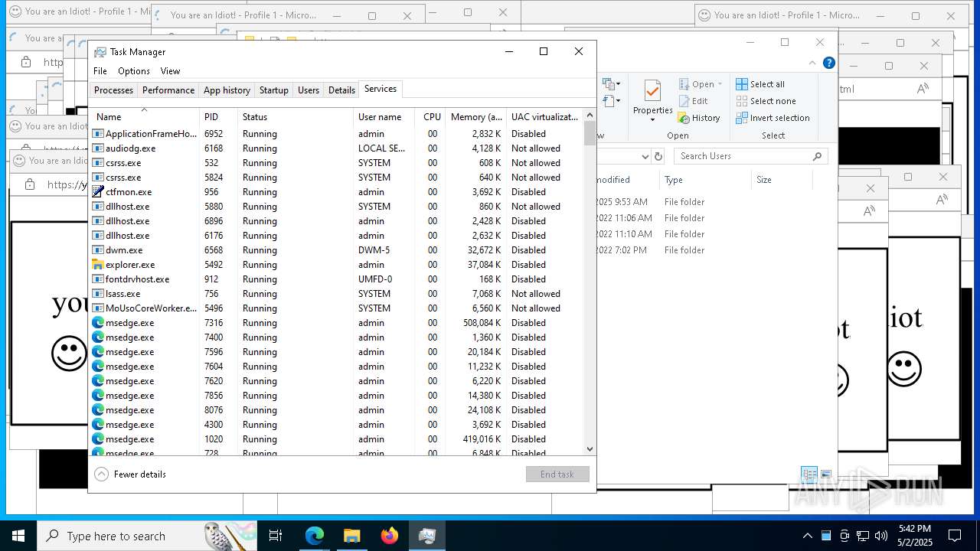Click the Task Manager scrollbar up arrow

pos(590,116)
